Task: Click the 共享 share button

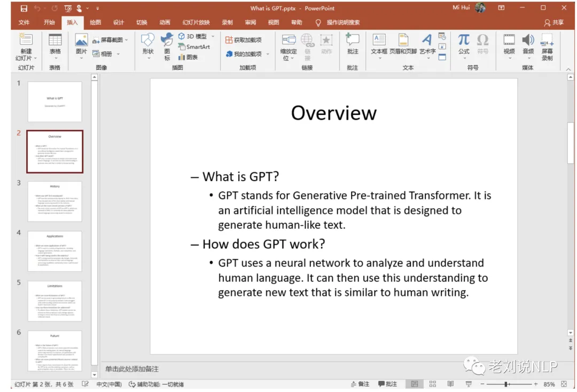Action: [x=555, y=22]
